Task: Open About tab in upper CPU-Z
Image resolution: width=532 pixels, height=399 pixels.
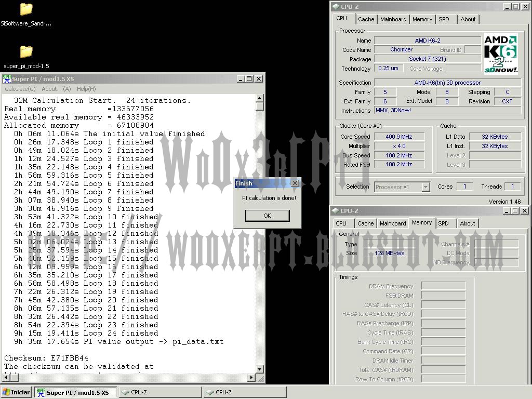Action: [x=468, y=19]
